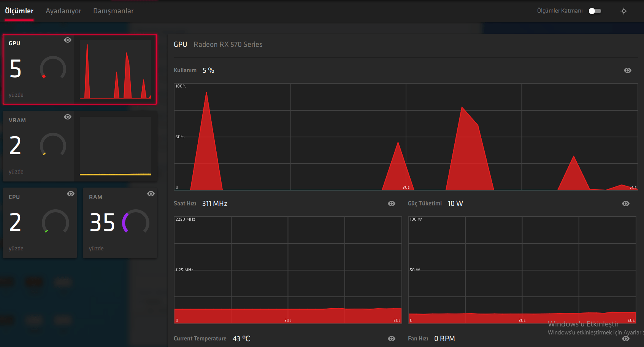Open the Danışmanlar tab
This screenshot has width=644, height=347.
pos(113,11)
